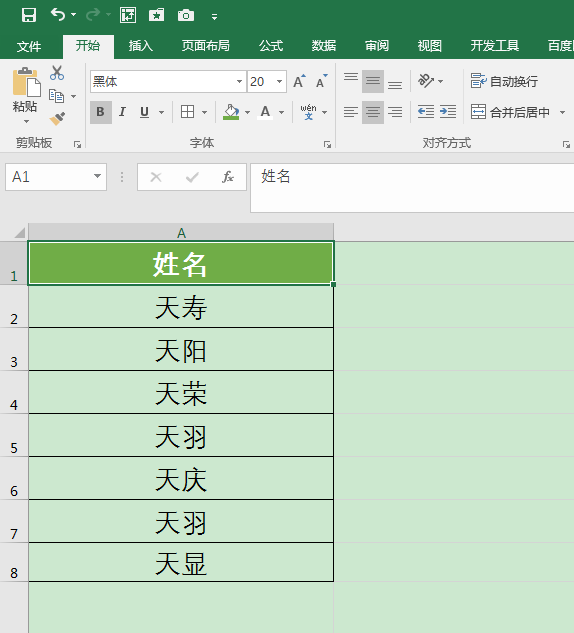Click the starred folder icon in quick access

(x=156, y=15)
